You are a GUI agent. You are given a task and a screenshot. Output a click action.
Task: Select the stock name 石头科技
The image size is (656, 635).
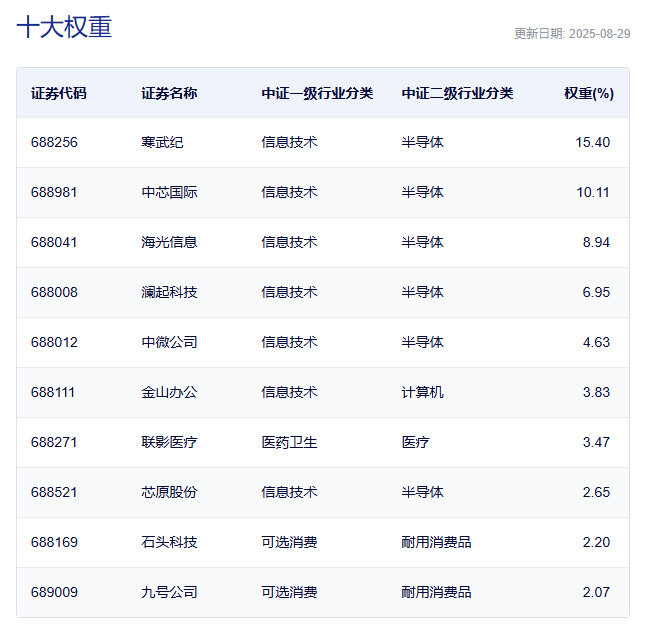169,543
